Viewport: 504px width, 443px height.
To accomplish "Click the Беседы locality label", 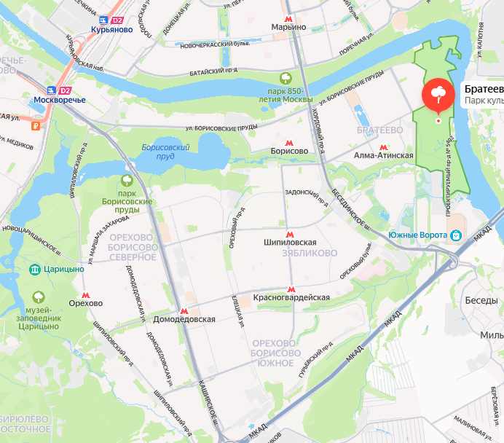I will point(481,301).
